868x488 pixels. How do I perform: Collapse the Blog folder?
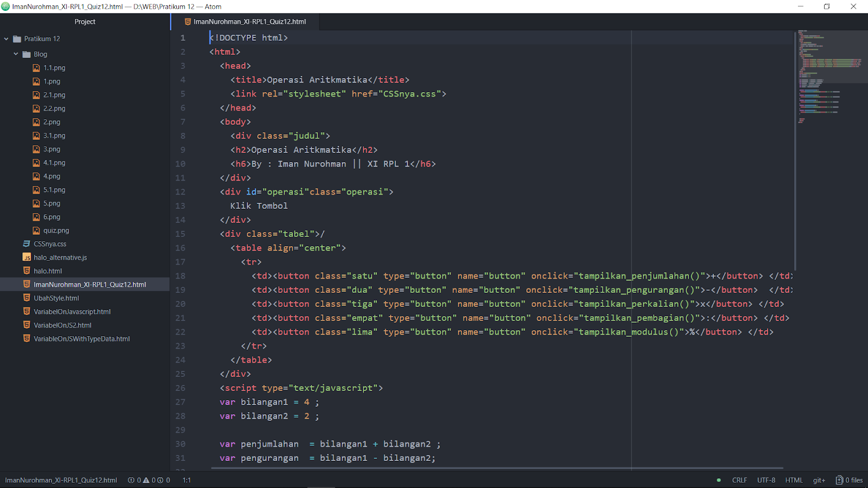[x=16, y=54]
